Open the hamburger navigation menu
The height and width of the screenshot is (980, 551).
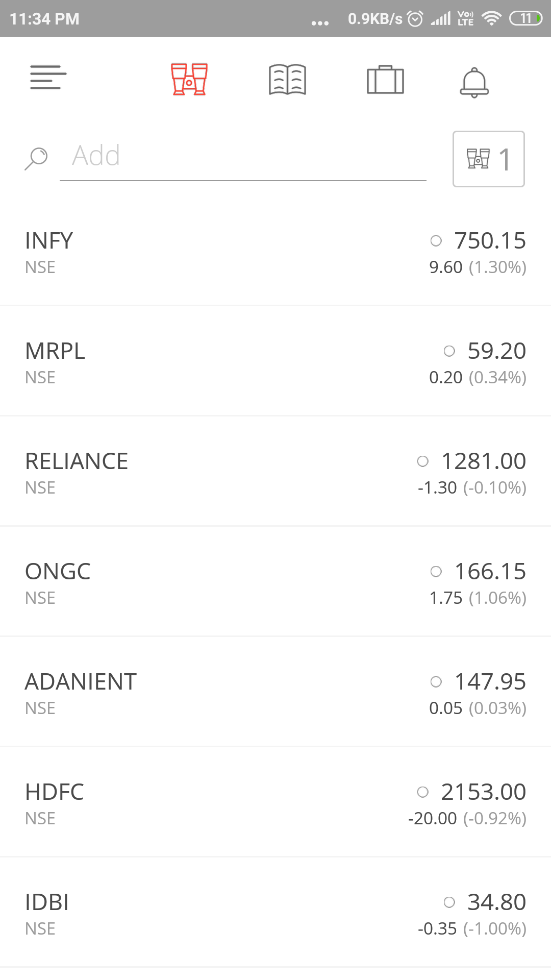coord(48,78)
